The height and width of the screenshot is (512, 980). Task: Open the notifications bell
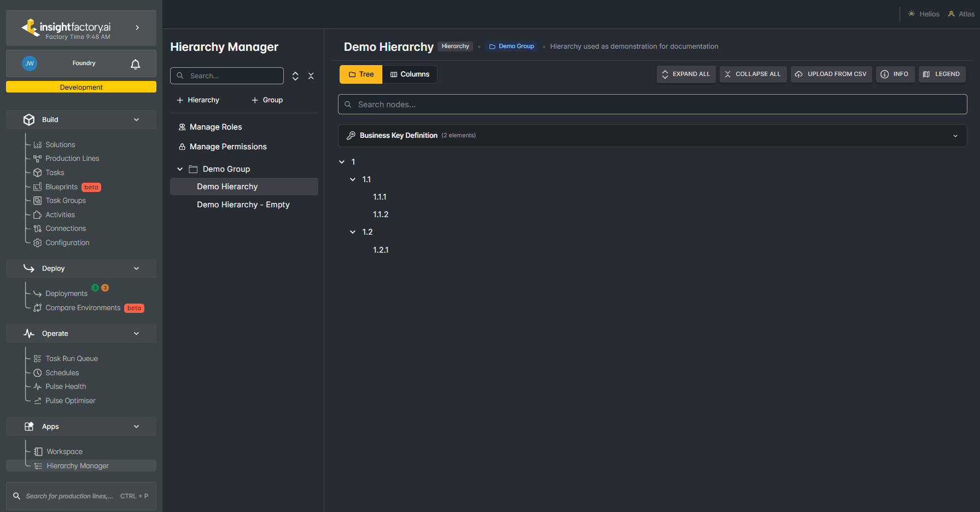[x=136, y=64]
